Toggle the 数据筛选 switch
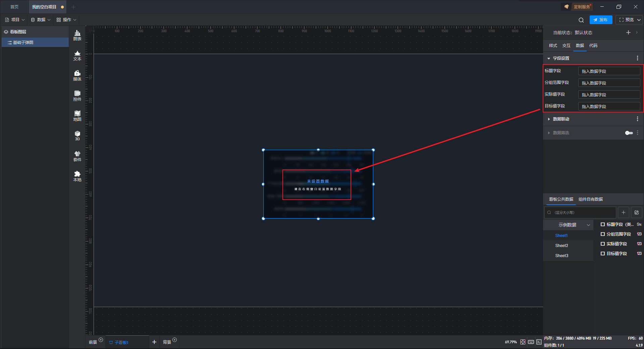 coord(629,133)
